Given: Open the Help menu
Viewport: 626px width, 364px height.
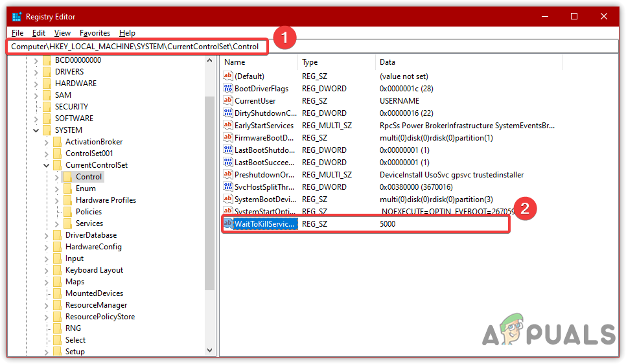Looking at the screenshot, I should (127, 33).
